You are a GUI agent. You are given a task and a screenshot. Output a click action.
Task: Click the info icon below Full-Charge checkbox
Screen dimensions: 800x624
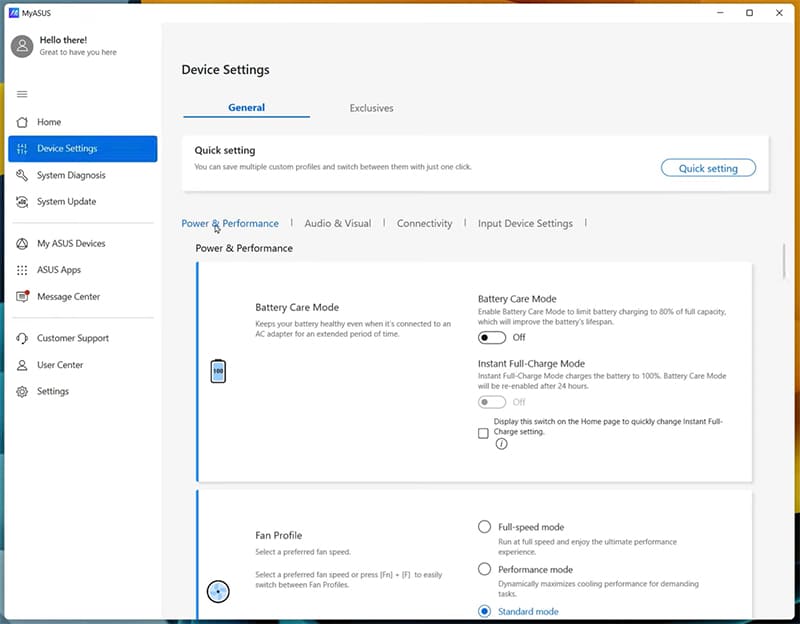pos(501,444)
